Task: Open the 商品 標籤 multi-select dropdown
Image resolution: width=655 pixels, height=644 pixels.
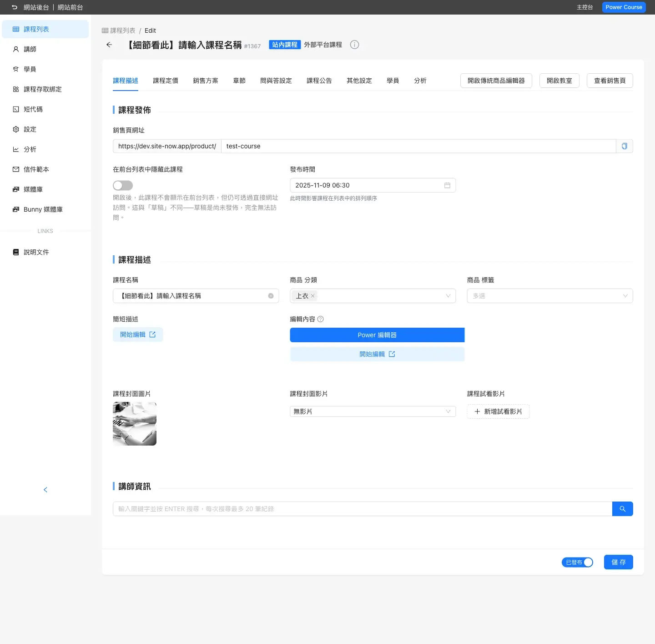Action: (x=550, y=296)
